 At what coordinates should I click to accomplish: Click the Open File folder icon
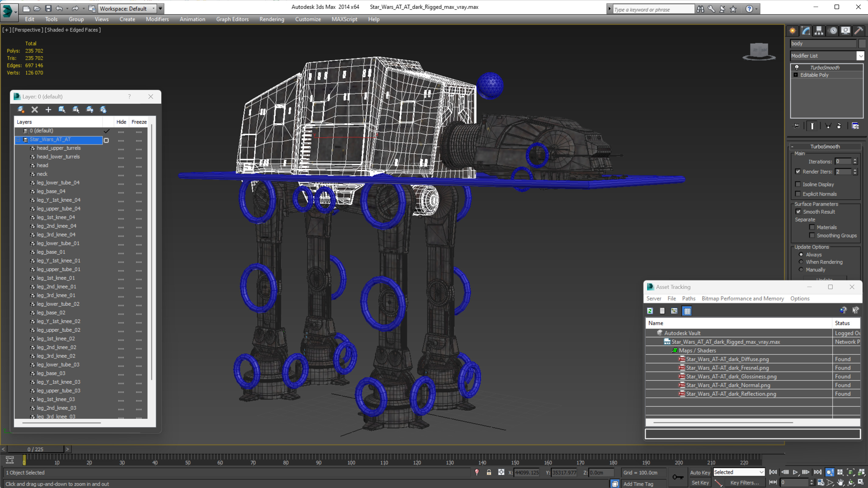(37, 9)
